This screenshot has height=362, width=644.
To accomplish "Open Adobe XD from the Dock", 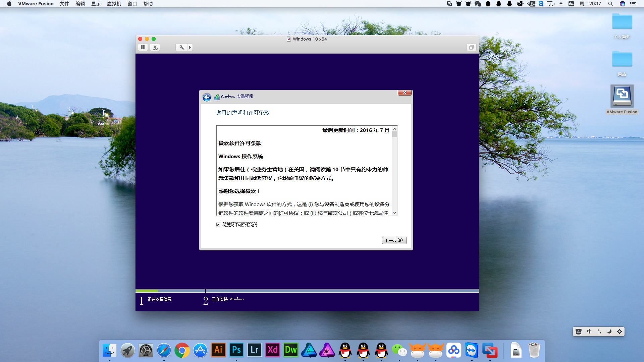I will coord(272,350).
